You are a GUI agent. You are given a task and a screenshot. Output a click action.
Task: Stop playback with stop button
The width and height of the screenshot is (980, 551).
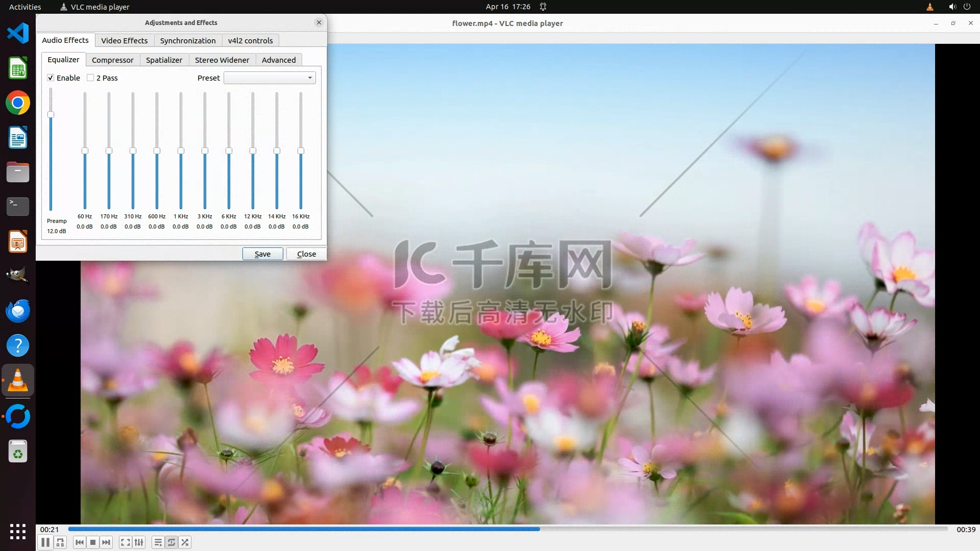(x=92, y=542)
